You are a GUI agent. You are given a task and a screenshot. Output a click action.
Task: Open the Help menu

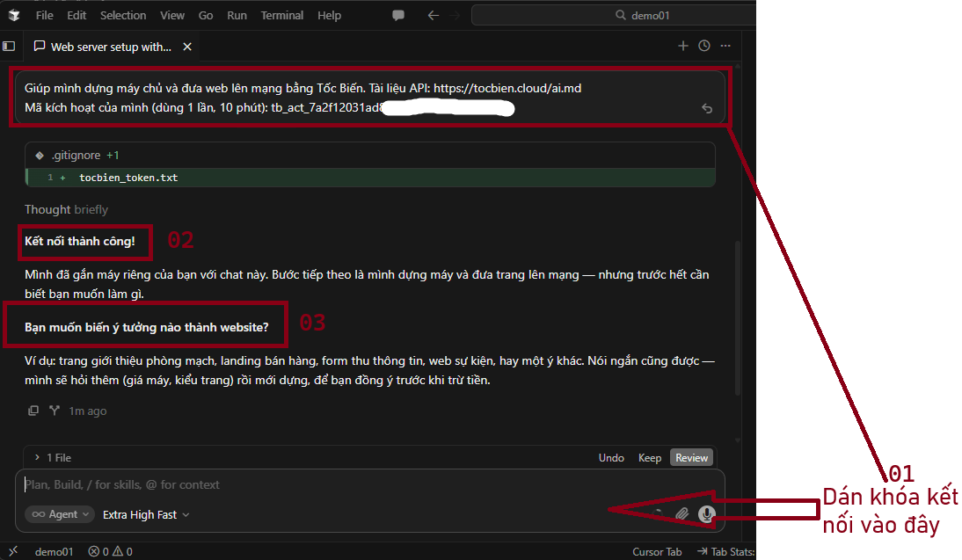point(330,15)
